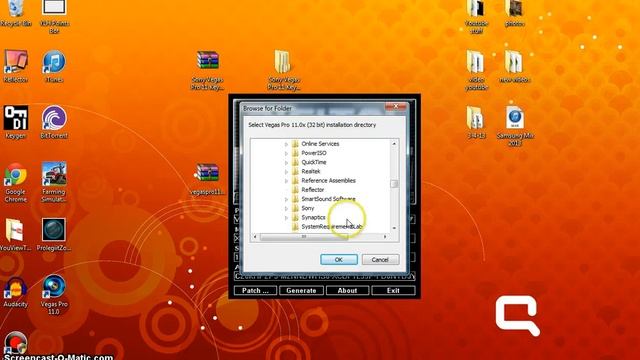This screenshot has width=640, height=360.
Task: Click the Generate button in keygen
Action: point(301,291)
